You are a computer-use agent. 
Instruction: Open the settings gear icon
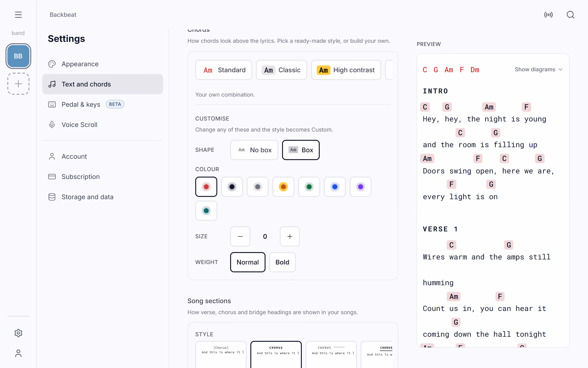[x=18, y=333]
